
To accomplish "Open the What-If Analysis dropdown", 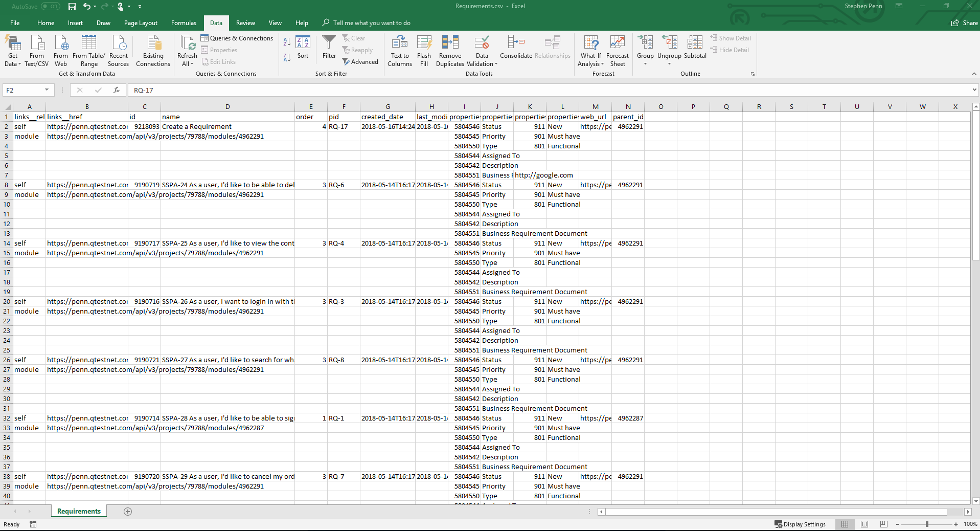I will pyautogui.click(x=590, y=50).
